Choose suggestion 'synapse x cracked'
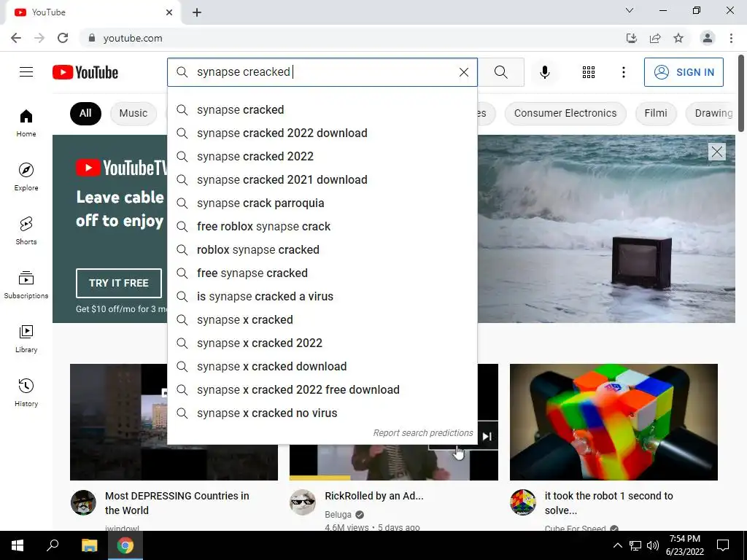Viewport: 747px width, 560px height. 322,319
